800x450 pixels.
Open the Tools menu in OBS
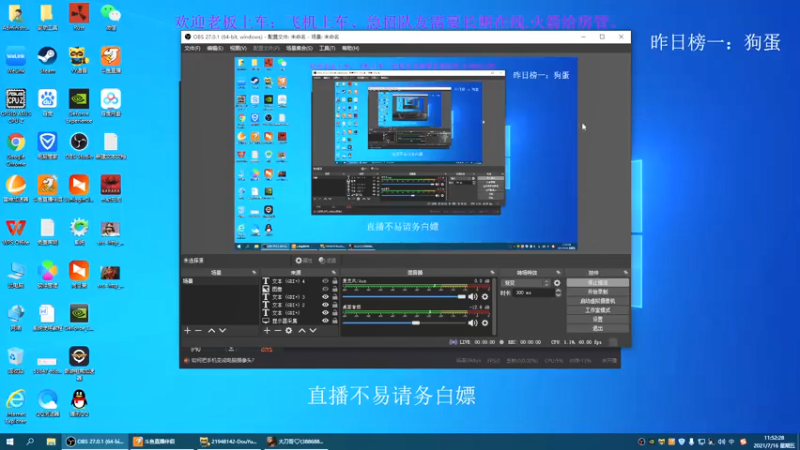pyautogui.click(x=327, y=48)
